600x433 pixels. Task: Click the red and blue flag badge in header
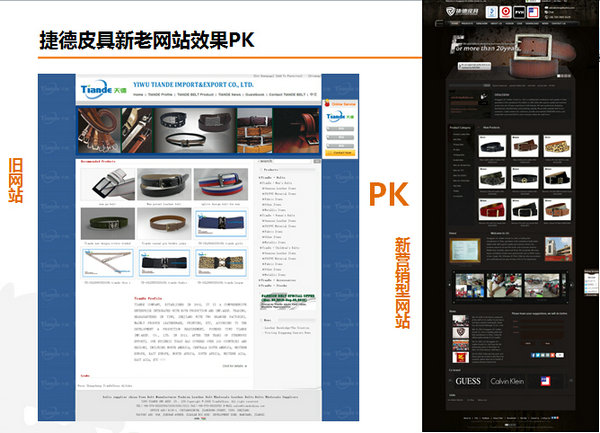[533, 12]
